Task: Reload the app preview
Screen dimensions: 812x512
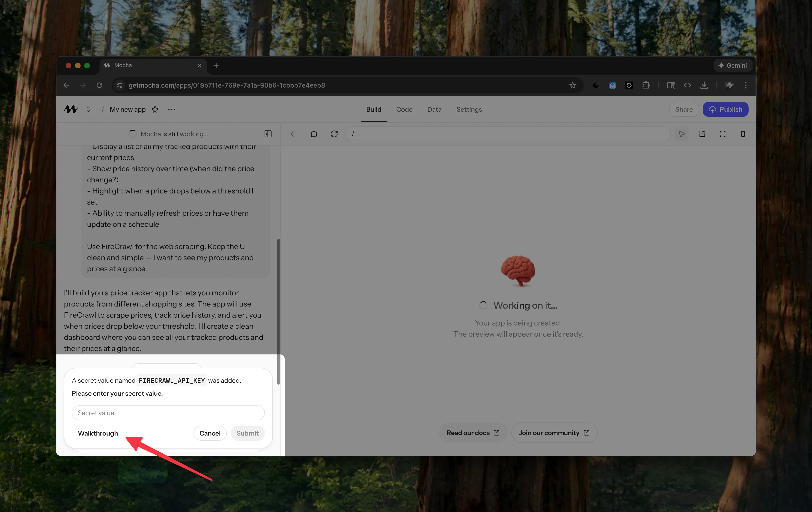Action: click(x=334, y=134)
